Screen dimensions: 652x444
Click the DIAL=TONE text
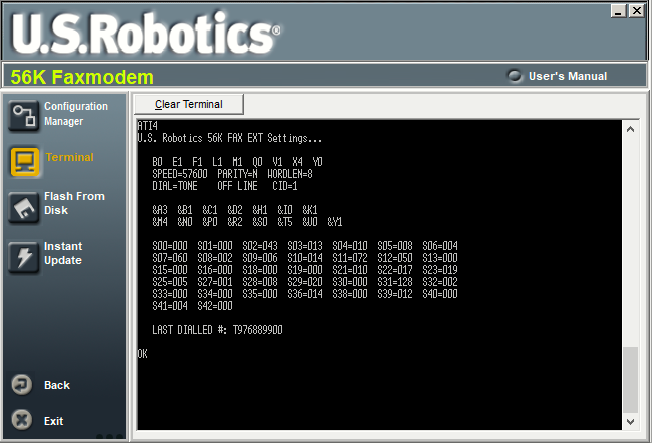click(175, 186)
